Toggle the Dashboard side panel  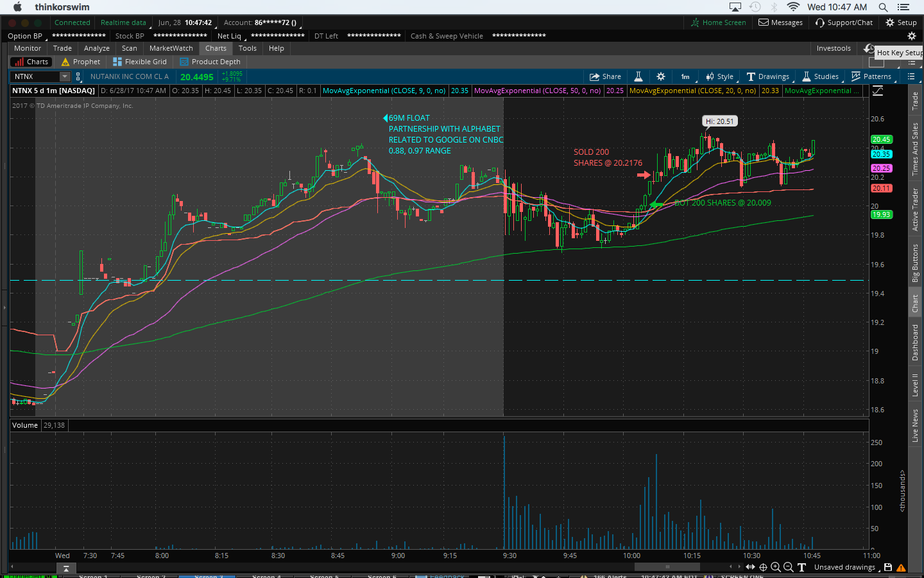pos(916,342)
